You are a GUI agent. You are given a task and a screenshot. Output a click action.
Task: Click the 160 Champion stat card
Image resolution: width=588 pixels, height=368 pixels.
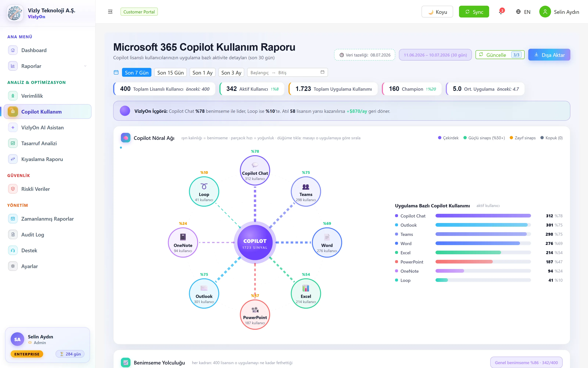pos(412,89)
